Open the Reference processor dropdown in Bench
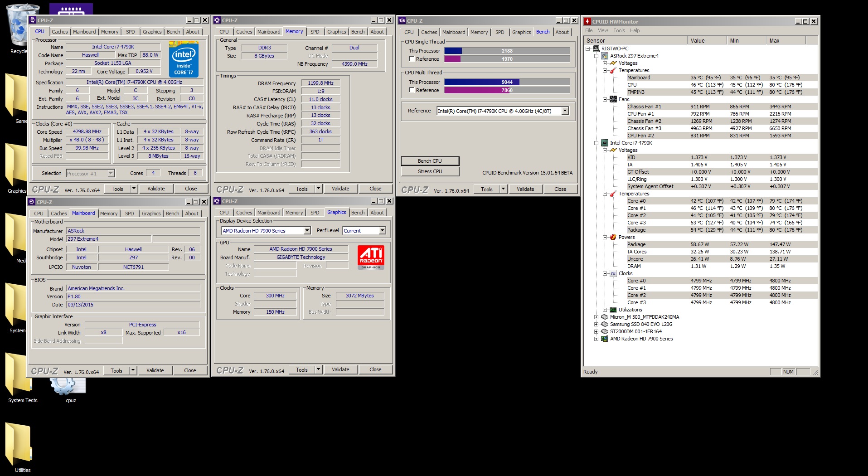 tap(565, 111)
